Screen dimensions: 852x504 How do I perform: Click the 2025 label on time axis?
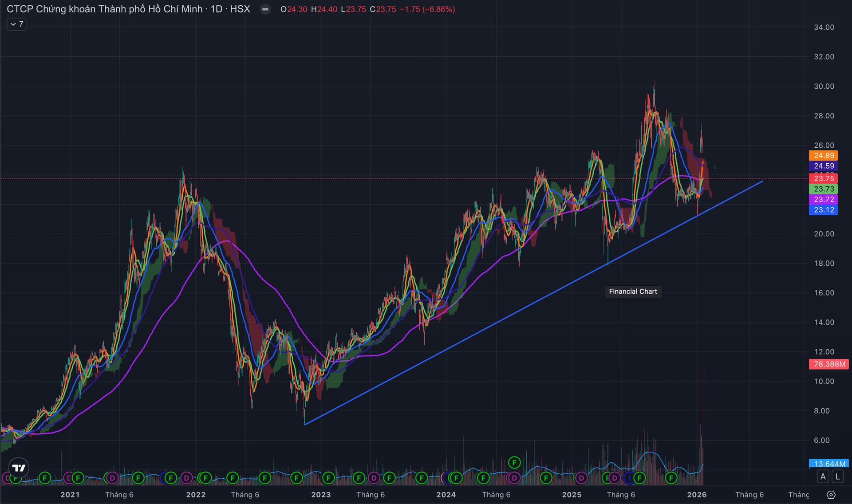pyautogui.click(x=571, y=495)
